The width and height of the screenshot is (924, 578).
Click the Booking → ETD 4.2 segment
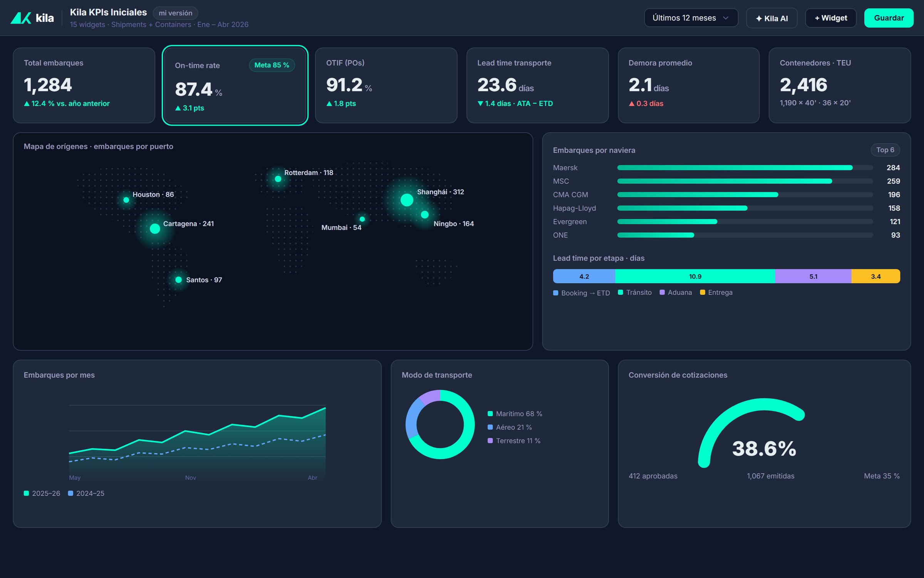(584, 276)
